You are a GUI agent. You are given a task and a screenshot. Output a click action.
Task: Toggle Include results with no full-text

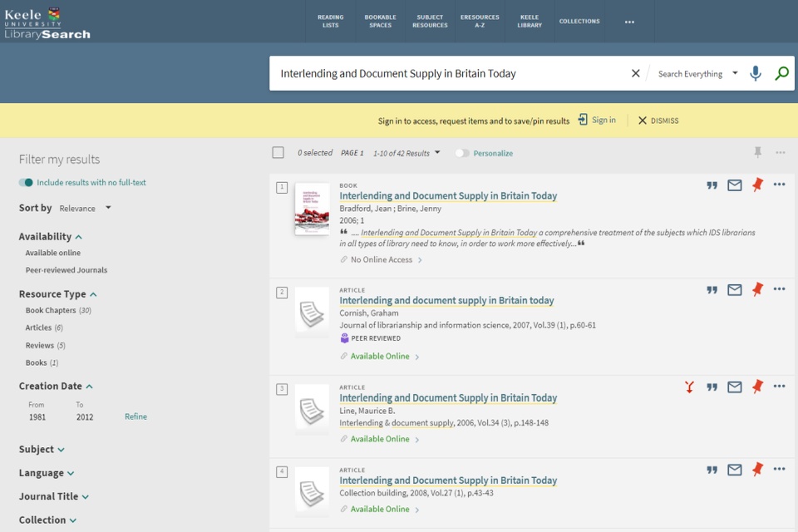tap(27, 183)
